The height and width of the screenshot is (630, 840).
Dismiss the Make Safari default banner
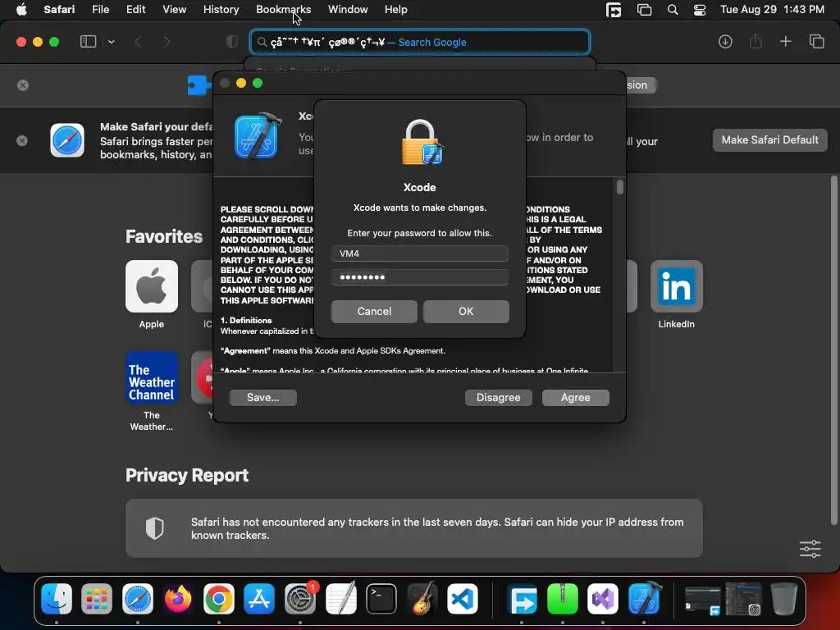coord(22,140)
